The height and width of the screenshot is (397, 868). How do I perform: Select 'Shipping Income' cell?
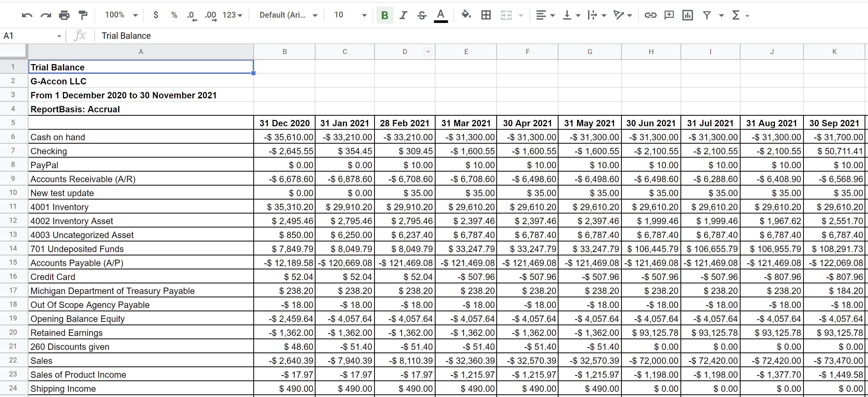pyautogui.click(x=141, y=389)
